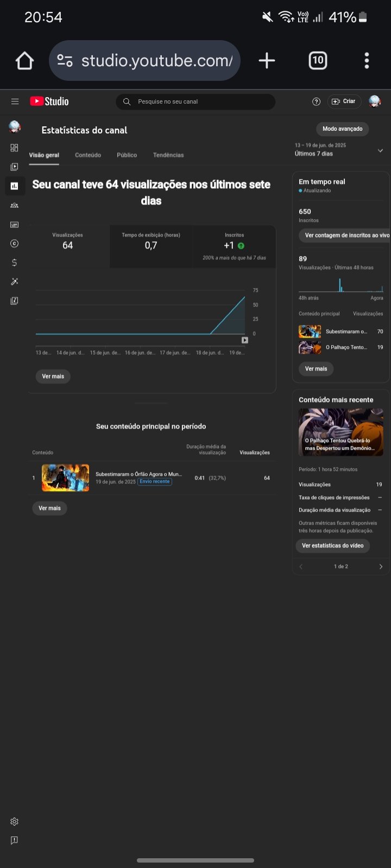Open O Palhaço Tento thumbnail in realtime panel
The width and height of the screenshot is (391, 868).
310,347
